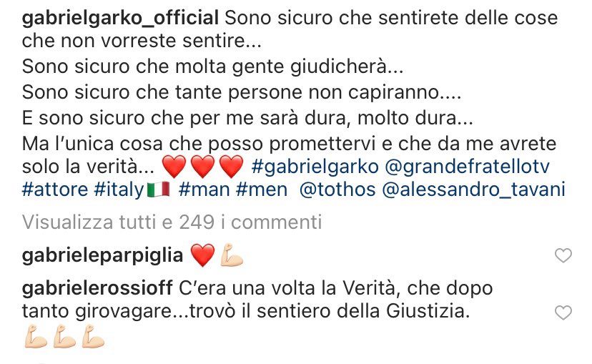This screenshot has width=592, height=364.
Task: Open the #gabrielgarko hashtag
Action: click(x=315, y=167)
